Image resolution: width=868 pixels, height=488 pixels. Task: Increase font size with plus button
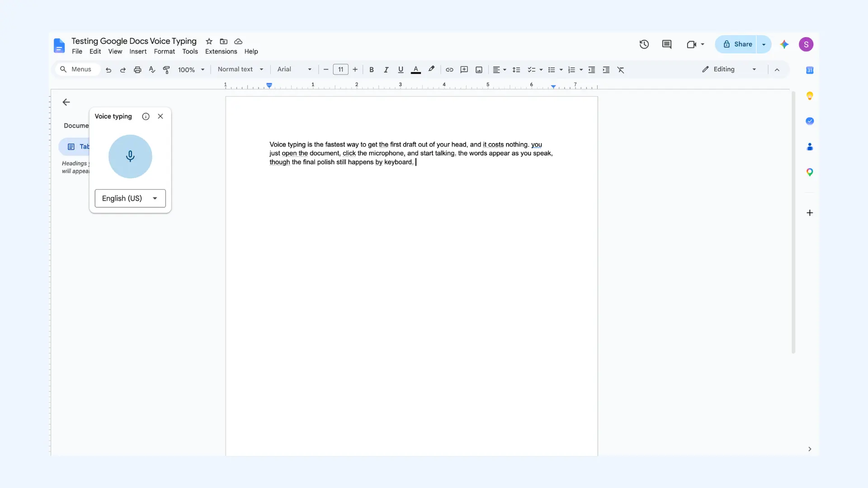coord(355,70)
